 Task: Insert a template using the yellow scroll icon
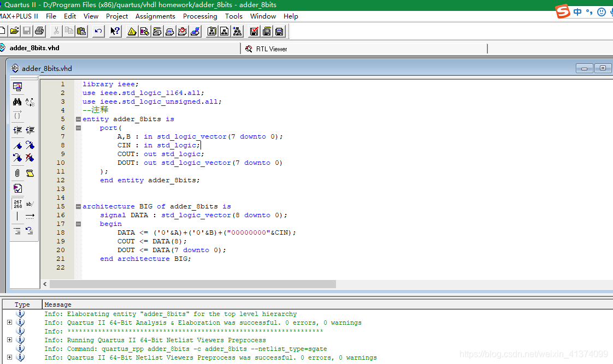[30, 173]
